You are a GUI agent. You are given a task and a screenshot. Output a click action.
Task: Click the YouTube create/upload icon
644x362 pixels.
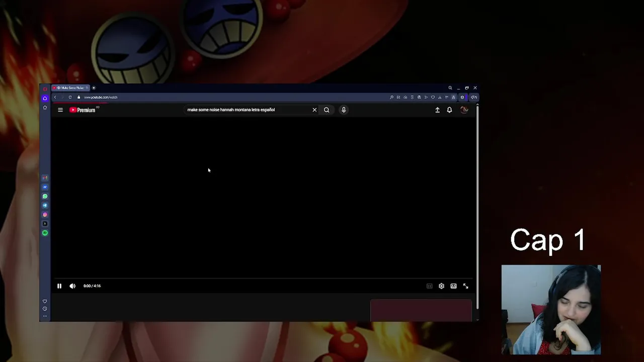pyautogui.click(x=437, y=110)
